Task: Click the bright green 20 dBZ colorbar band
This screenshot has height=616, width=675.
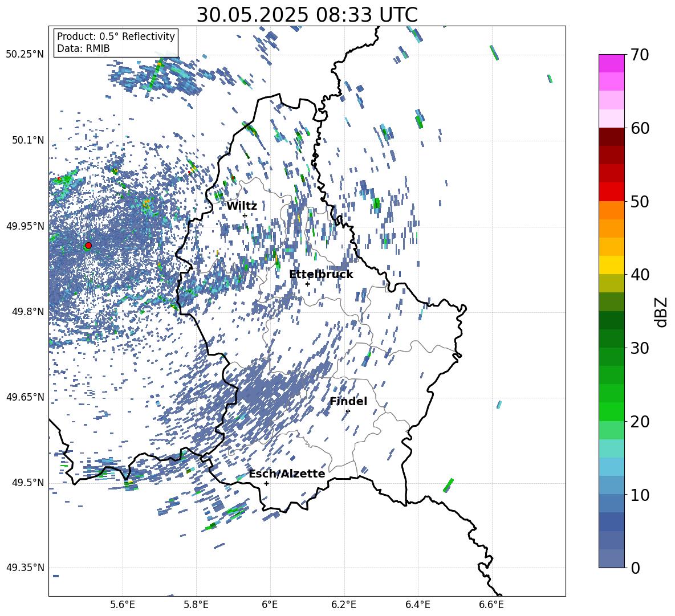Action: [x=612, y=411]
